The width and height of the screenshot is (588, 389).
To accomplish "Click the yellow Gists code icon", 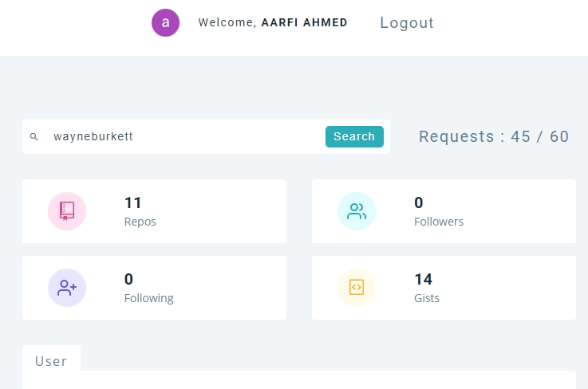I will pos(357,288).
